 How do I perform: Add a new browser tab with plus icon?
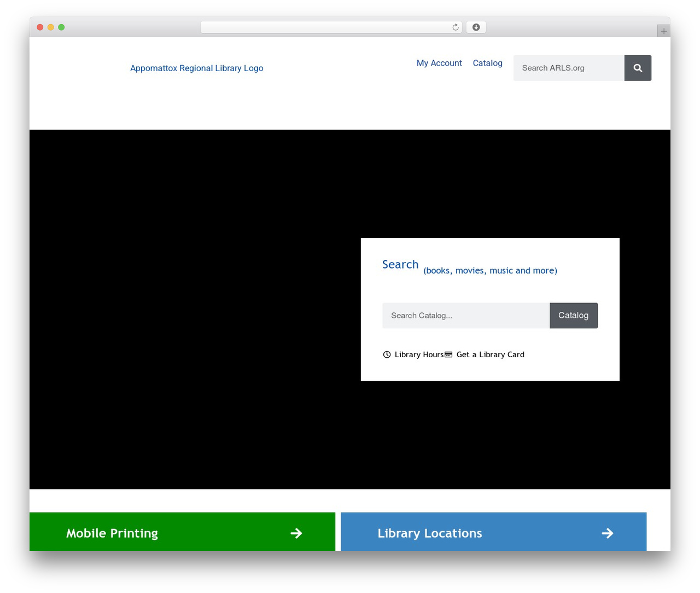(x=663, y=31)
